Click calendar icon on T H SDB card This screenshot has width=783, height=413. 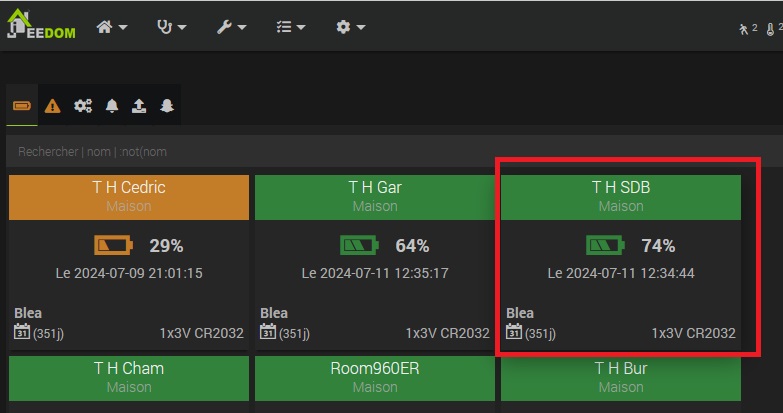pyautogui.click(x=514, y=332)
